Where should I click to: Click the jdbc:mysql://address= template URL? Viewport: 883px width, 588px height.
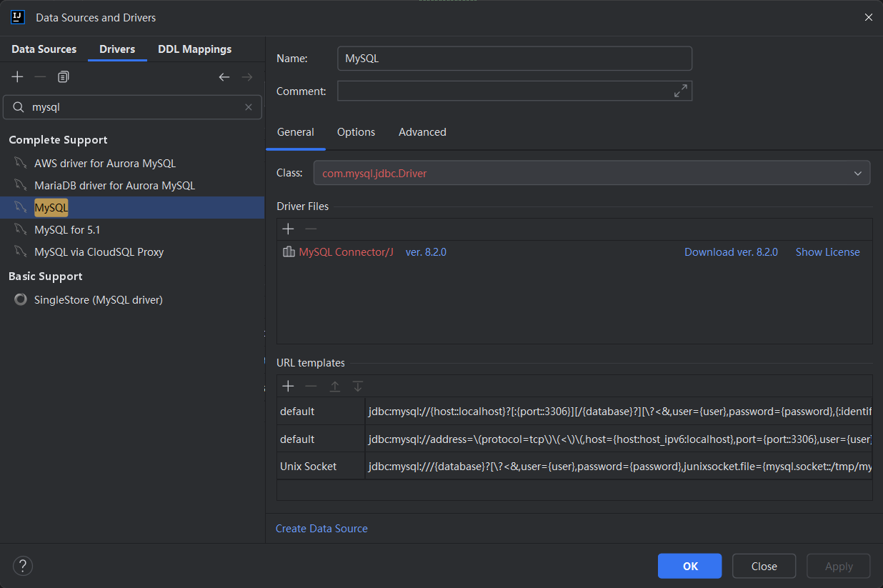tap(619, 439)
